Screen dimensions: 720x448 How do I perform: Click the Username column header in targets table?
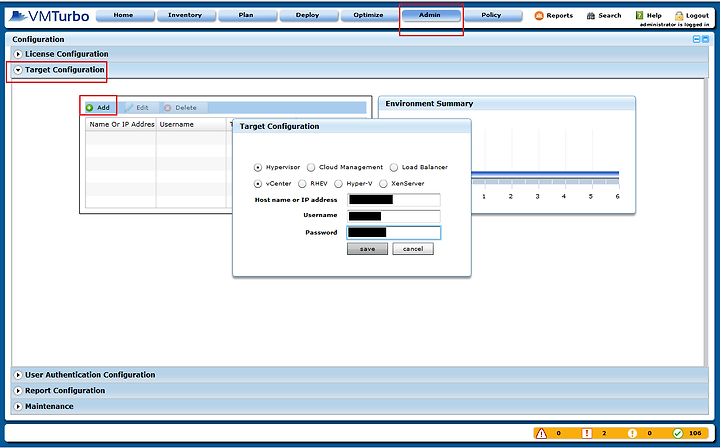(x=191, y=124)
